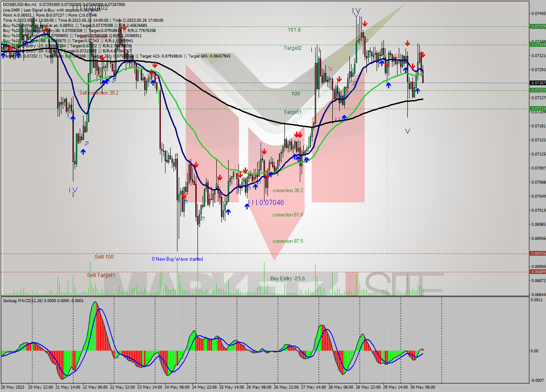The image size is (546, 392).
Task: Click the 'Target 685: 0.08457945' text
Action: pos(209,56)
